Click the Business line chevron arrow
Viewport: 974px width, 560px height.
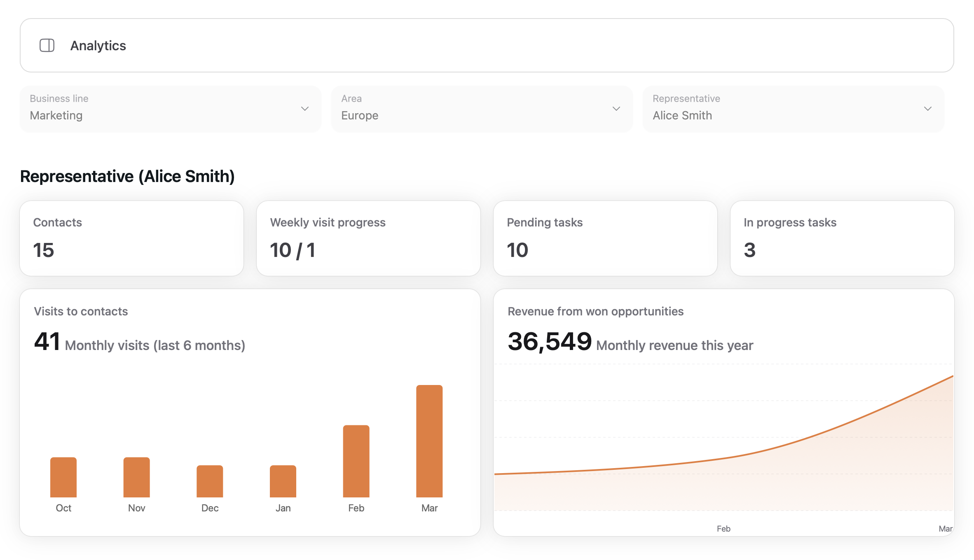(304, 108)
